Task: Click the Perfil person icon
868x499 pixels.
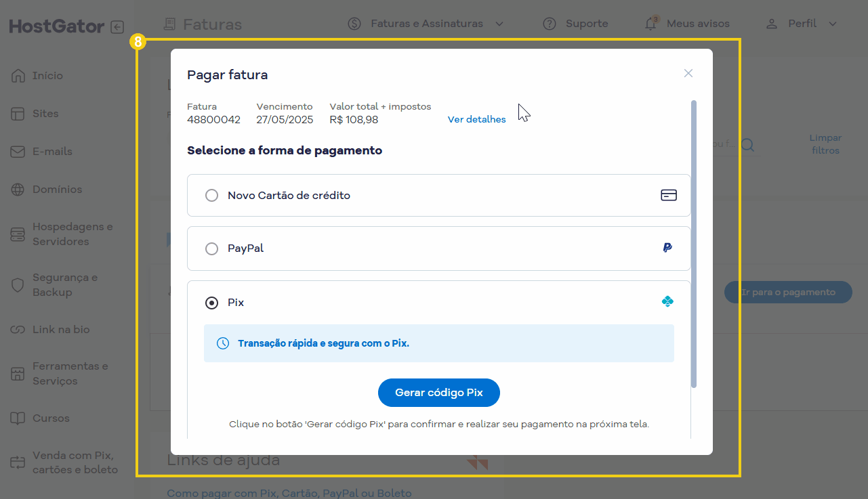Action: click(x=772, y=24)
